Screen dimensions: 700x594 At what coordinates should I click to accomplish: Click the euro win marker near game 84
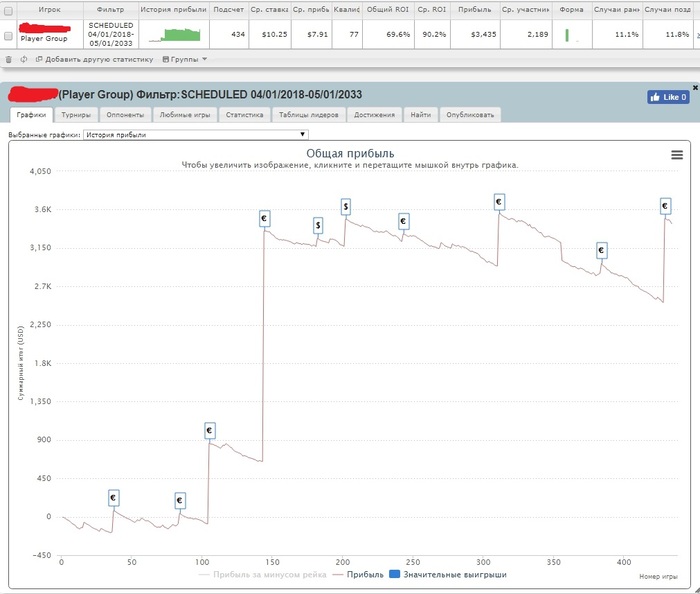pos(179,500)
